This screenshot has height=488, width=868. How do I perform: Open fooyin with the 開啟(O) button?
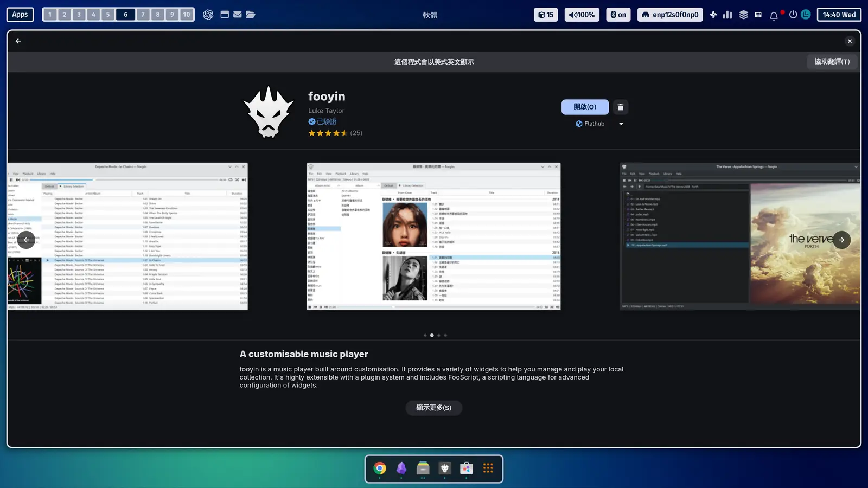tap(585, 107)
